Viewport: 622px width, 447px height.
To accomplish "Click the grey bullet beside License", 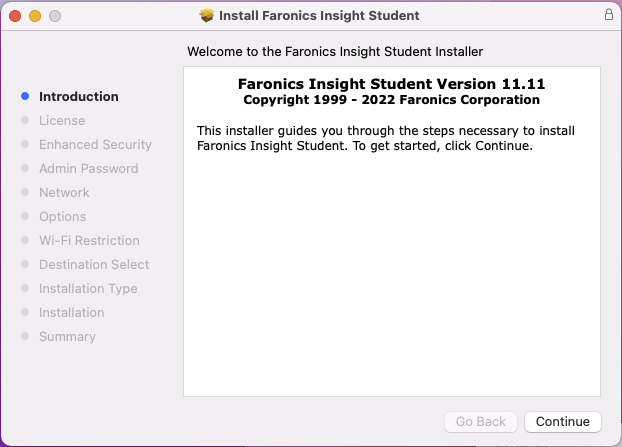I will point(25,121).
